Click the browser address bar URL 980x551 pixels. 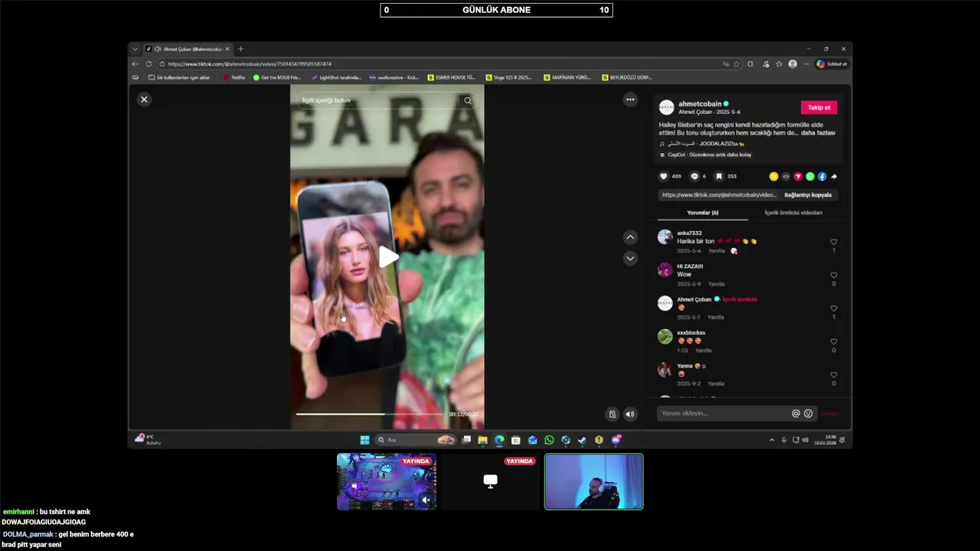pyautogui.click(x=250, y=64)
